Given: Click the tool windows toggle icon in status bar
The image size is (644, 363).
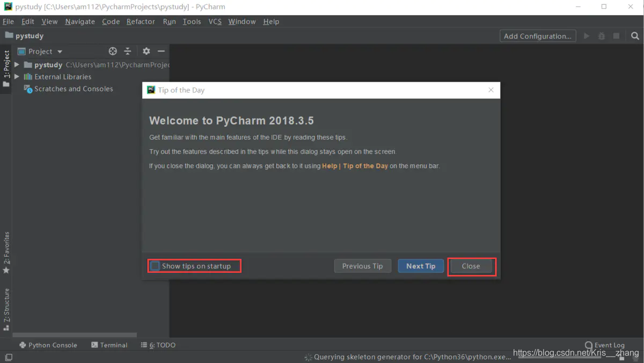Looking at the screenshot, I should coord(9,357).
